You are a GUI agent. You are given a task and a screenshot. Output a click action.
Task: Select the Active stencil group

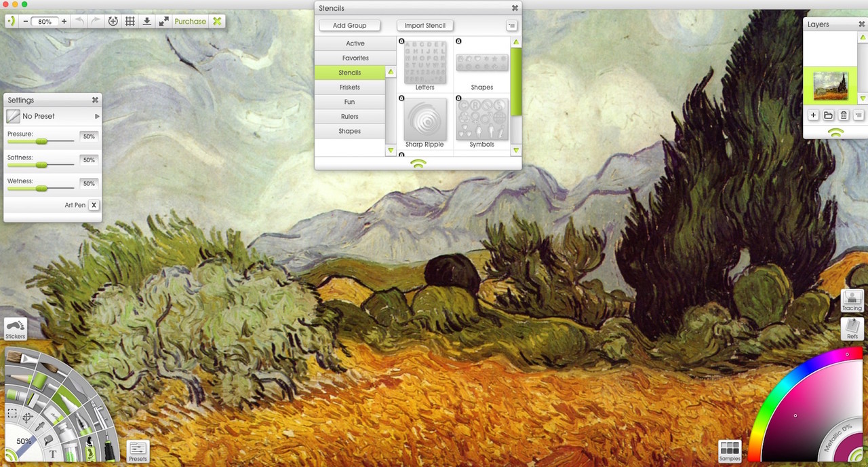click(x=355, y=43)
